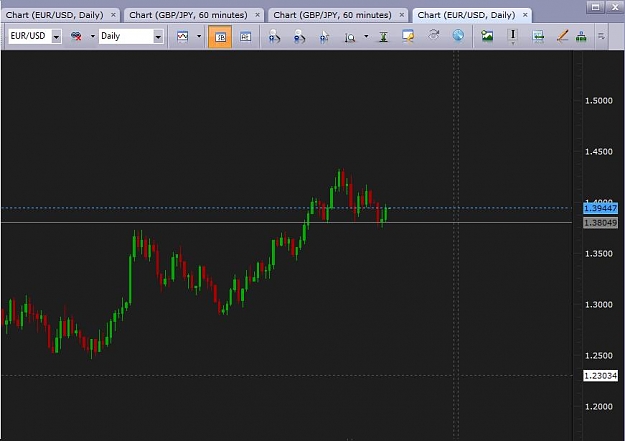The width and height of the screenshot is (625, 441).
Task: Click the first create-order marker icon
Action: pos(274,36)
